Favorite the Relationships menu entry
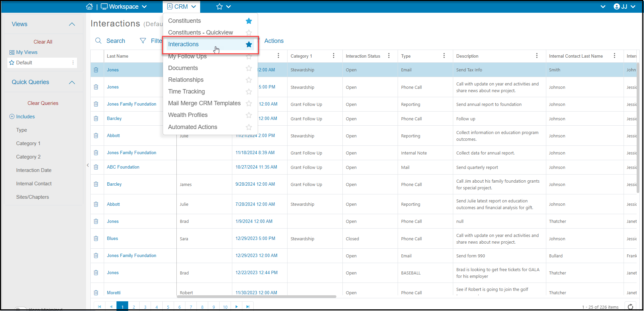The height and width of the screenshot is (311, 644). (x=249, y=80)
